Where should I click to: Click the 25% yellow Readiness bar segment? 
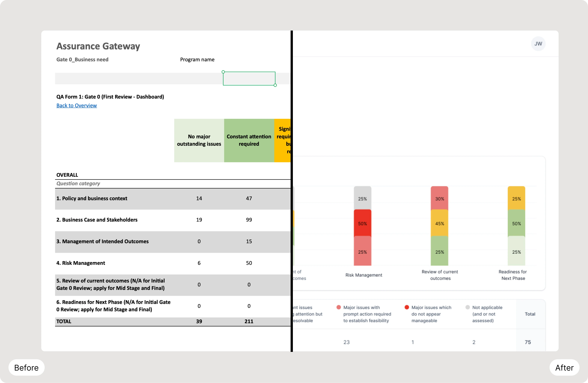click(x=516, y=199)
